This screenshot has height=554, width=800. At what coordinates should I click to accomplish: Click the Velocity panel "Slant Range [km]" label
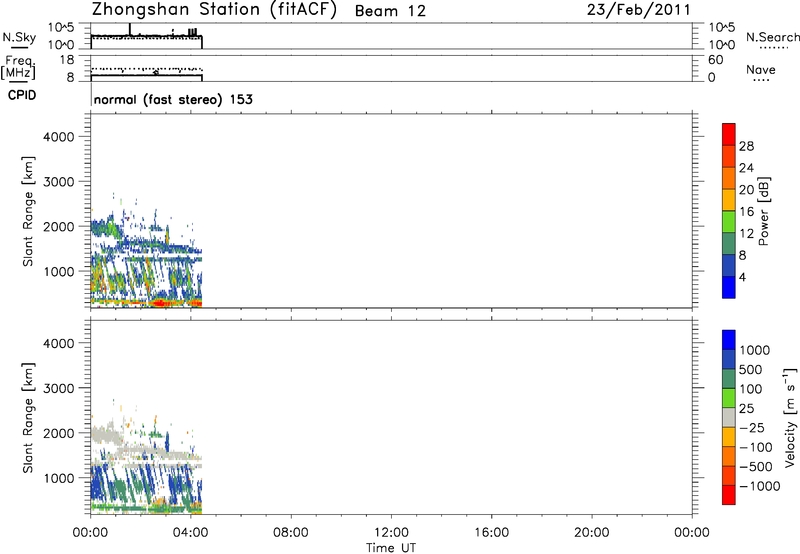(x=28, y=418)
